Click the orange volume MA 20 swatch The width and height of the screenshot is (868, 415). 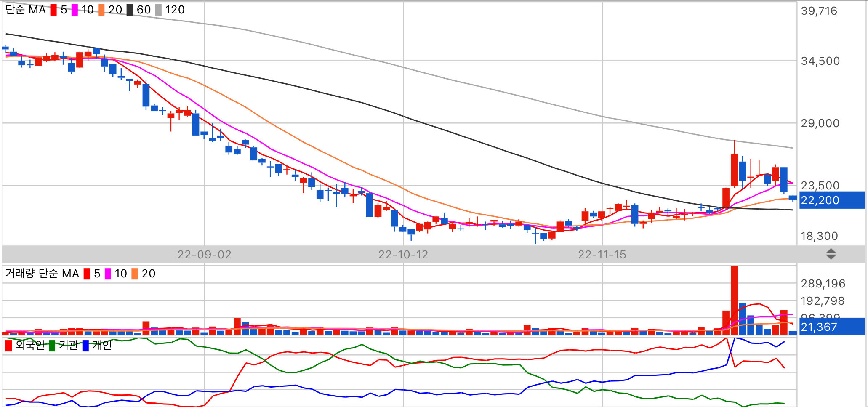pyautogui.click(x=135, y=274)
